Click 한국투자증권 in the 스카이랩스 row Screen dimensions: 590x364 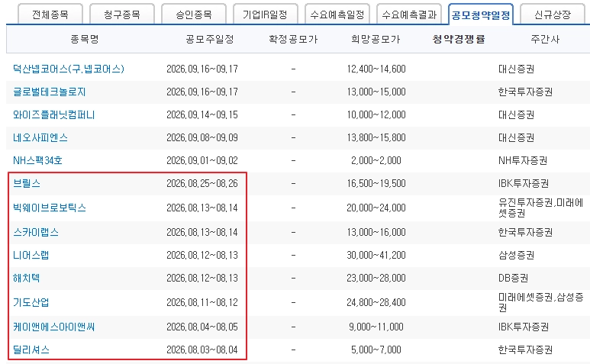point(525,233)
